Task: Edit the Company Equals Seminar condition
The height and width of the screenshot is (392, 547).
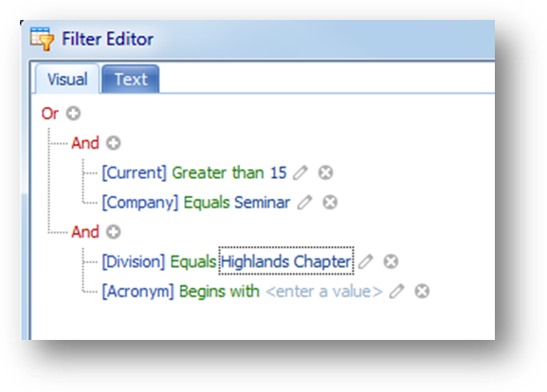Action: (x=304, y=202)
